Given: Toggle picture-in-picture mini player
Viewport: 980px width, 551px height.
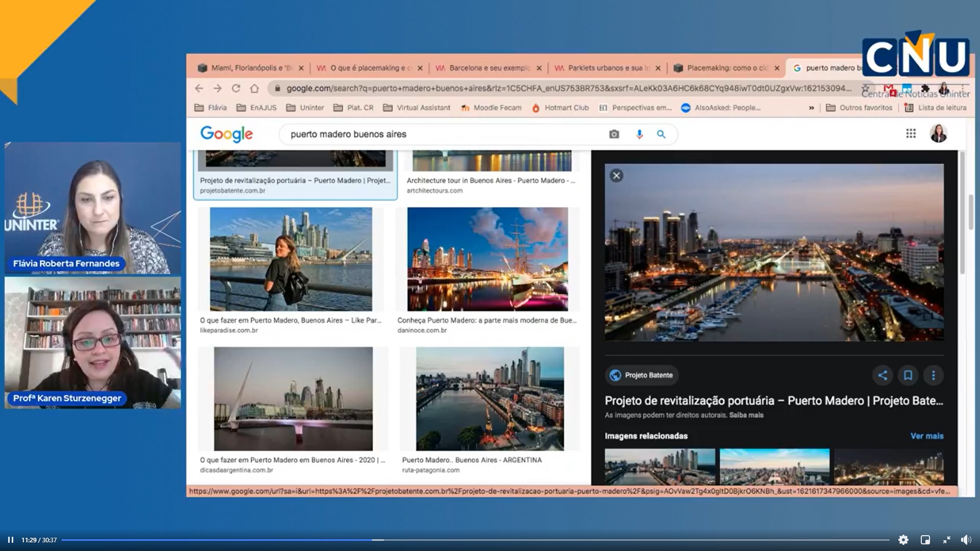Looking at the screenshot, I should click(925, 540).
